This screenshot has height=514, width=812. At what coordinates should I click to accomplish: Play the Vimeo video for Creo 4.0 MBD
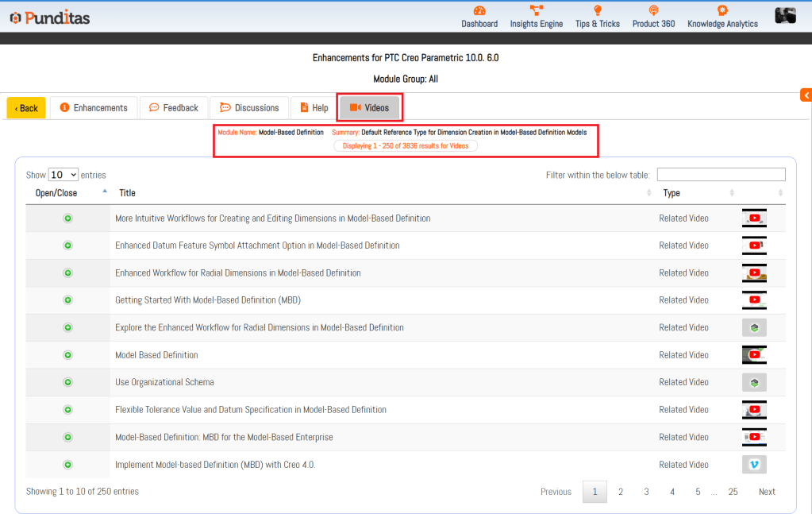click(754, 465)
